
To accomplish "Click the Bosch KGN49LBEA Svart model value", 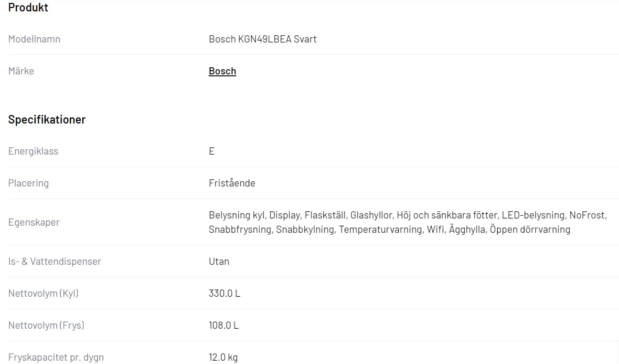I will 263,39.
